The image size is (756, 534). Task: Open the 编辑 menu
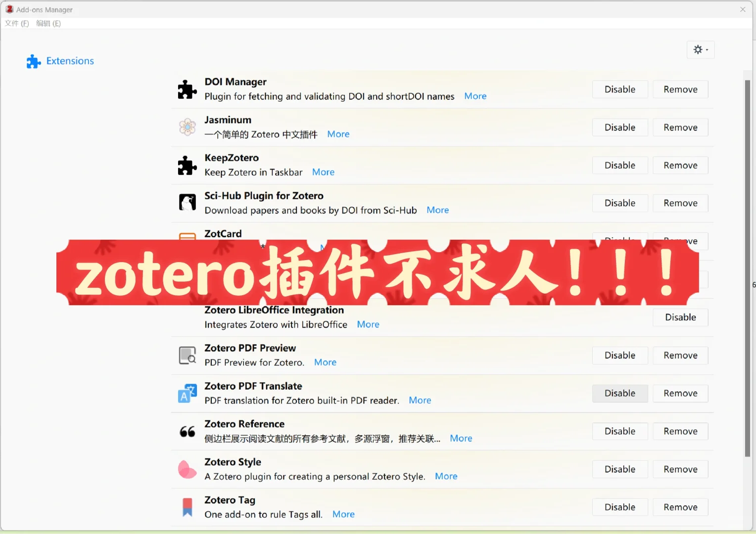tap(48, 23)
